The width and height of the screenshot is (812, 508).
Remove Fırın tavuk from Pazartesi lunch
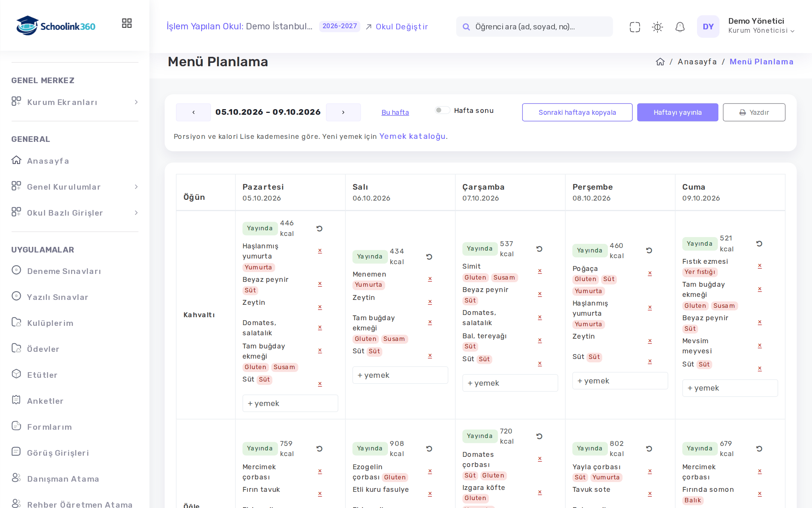pyautogui.click(x=320, y=494)
